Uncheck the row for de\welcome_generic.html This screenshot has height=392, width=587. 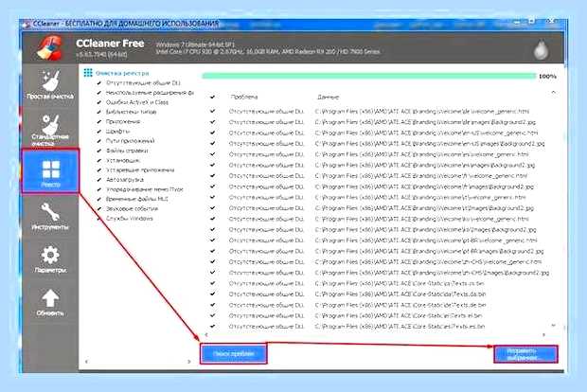pyautogui.click(x=212, y=111)
